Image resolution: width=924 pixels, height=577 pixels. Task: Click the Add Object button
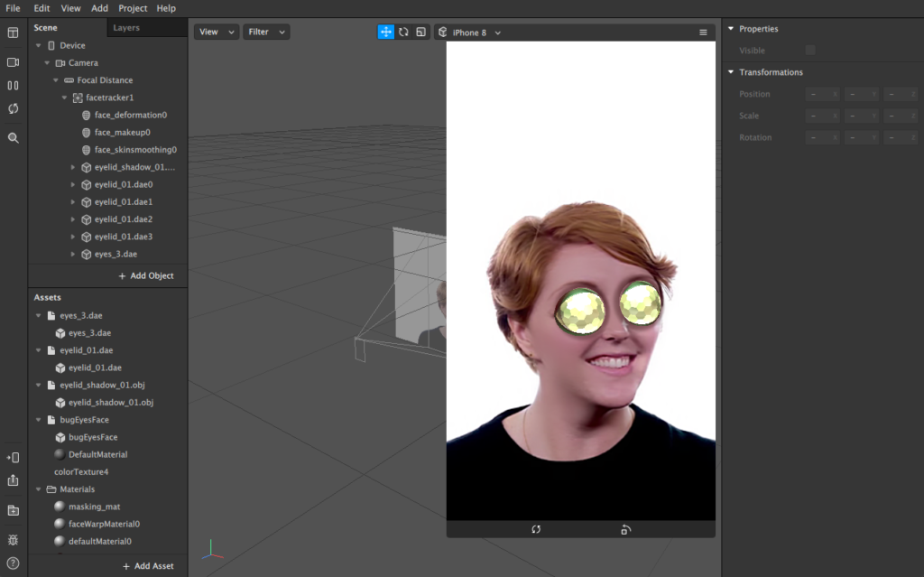tap(146, 275)
